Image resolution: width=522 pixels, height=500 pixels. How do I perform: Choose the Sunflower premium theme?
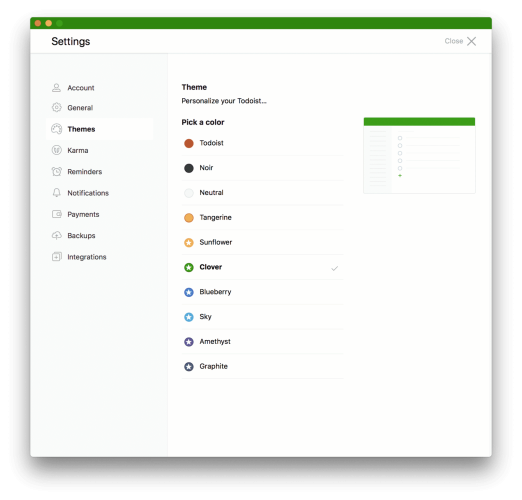click(x=263, y=242)
